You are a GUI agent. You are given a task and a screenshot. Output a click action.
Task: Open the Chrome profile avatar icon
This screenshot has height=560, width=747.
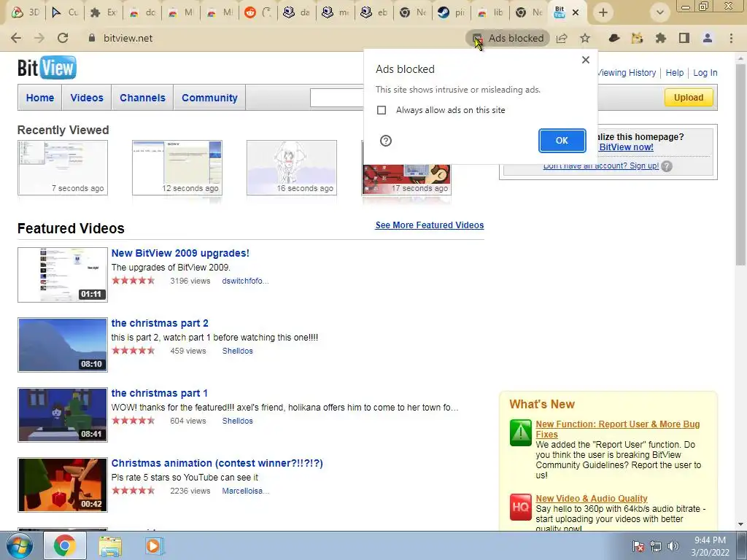pyautogui.click(x=708, y=38)
